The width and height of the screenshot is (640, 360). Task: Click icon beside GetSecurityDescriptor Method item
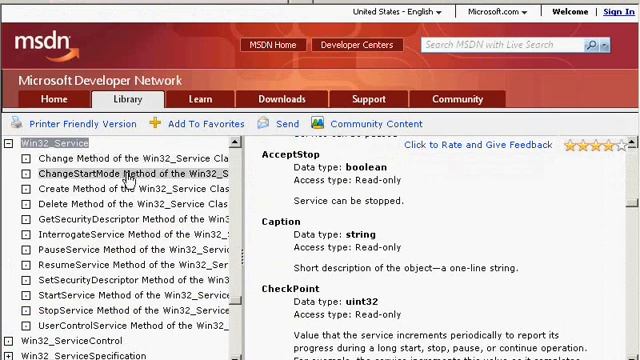[x=26, y=220]
